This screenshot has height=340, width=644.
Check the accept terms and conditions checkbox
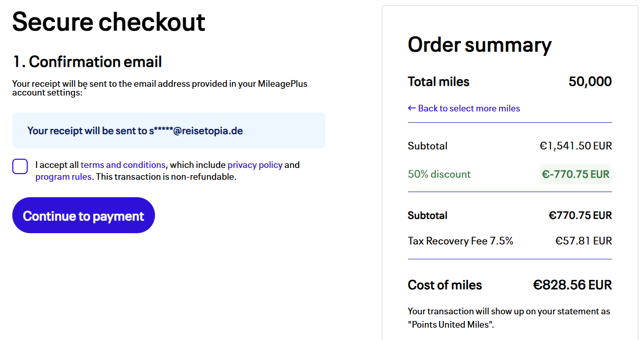point(19,166)
